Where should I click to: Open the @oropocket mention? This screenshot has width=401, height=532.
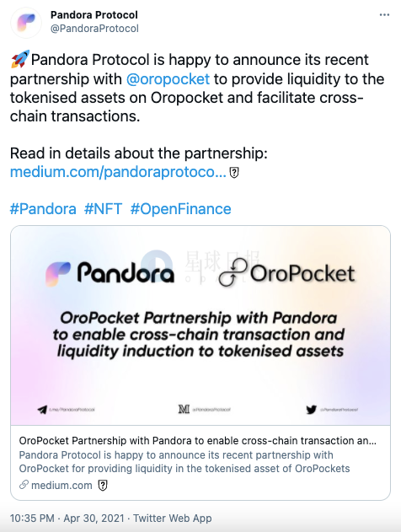[168, 79]
